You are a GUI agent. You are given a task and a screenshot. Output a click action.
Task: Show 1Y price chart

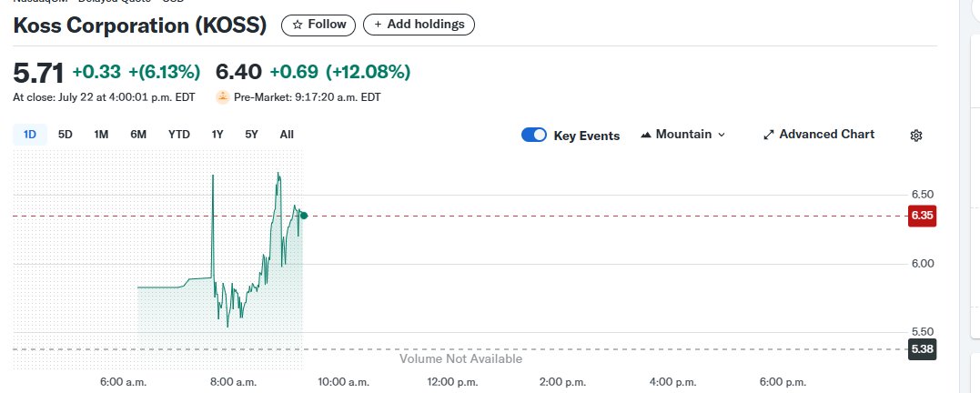point(217,135)
